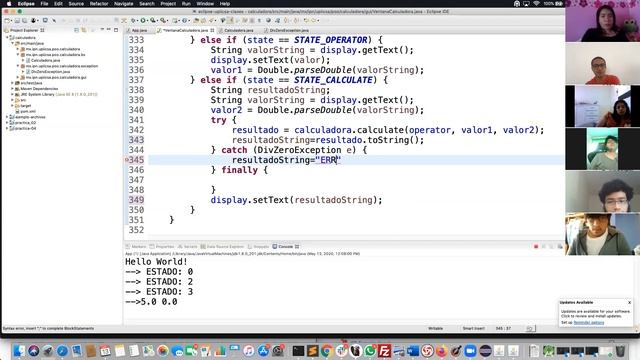Open Terminal from the Dock
640x360 pixels.
coord(298,351)
